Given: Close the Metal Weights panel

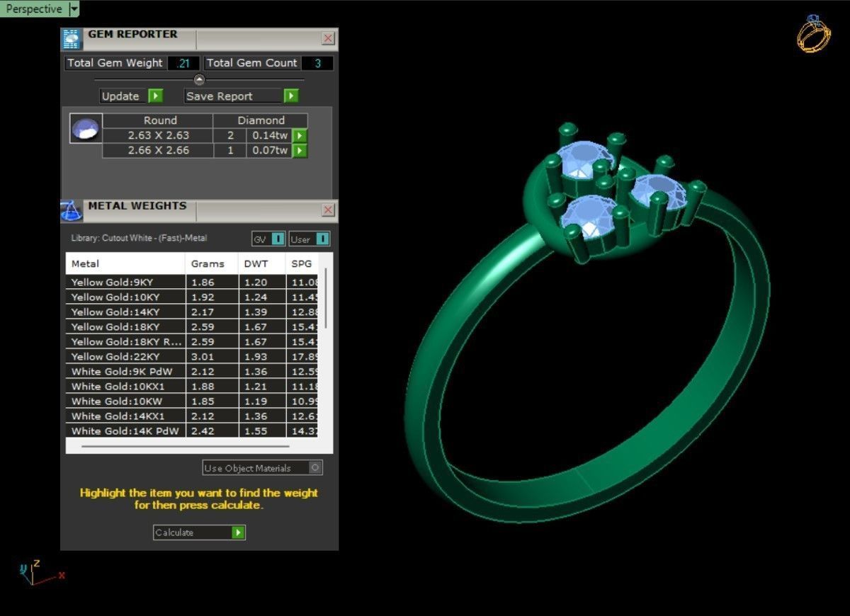Looking at the screenshot, I should (328, 210).
